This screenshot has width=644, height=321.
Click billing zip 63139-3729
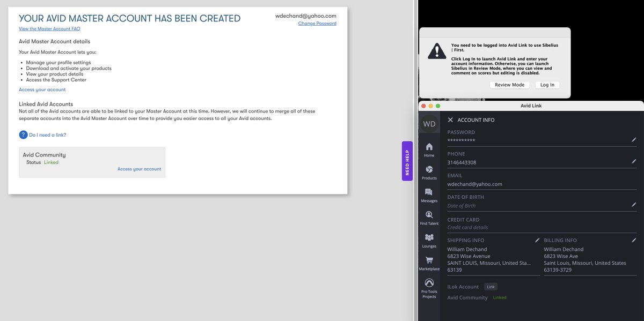coord(558,270)
